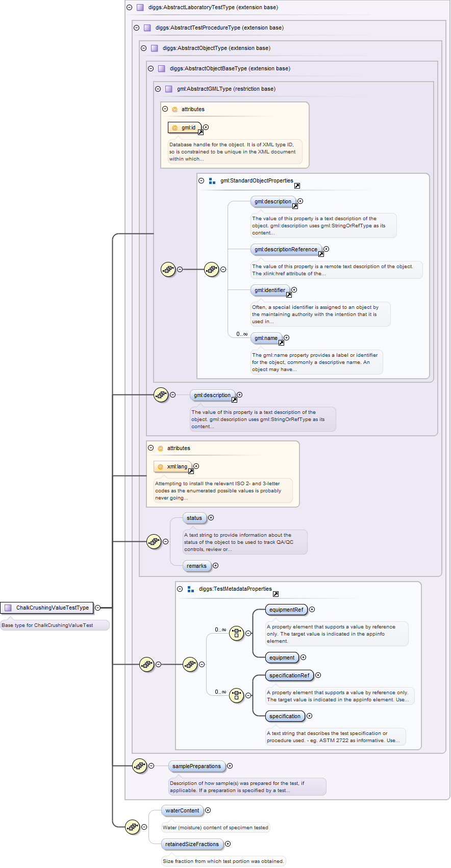Click the choice compositor icon before equipmentRef
The width and height of the screenshot is (451, 868).
click(236, 633)
